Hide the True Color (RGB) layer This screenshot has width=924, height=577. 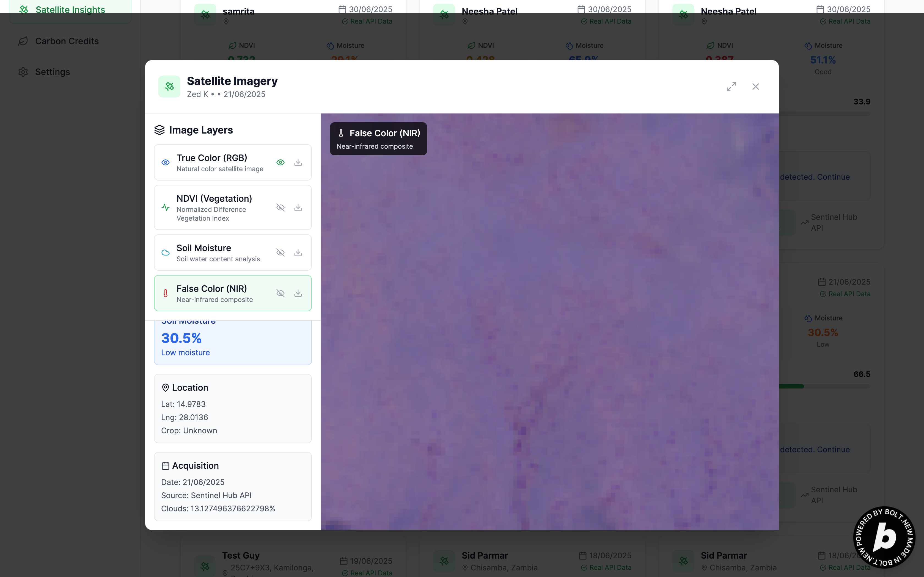pos(280,163)
